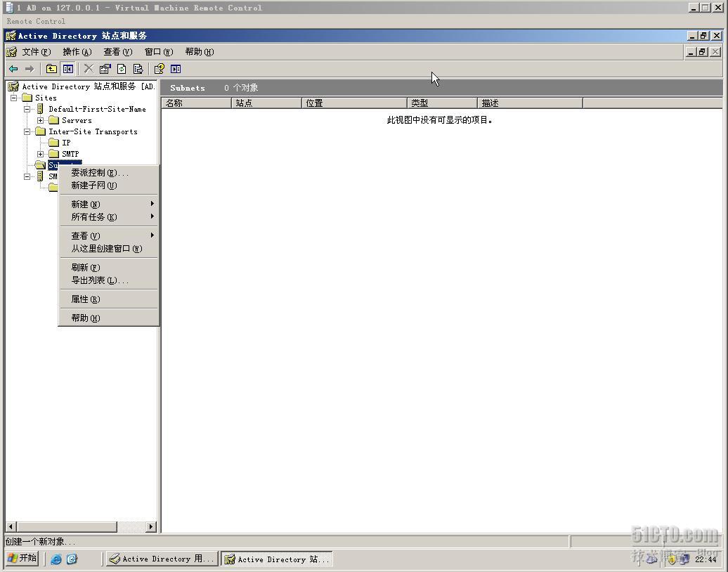Expand the SMTP node

[x=40, y=154]
